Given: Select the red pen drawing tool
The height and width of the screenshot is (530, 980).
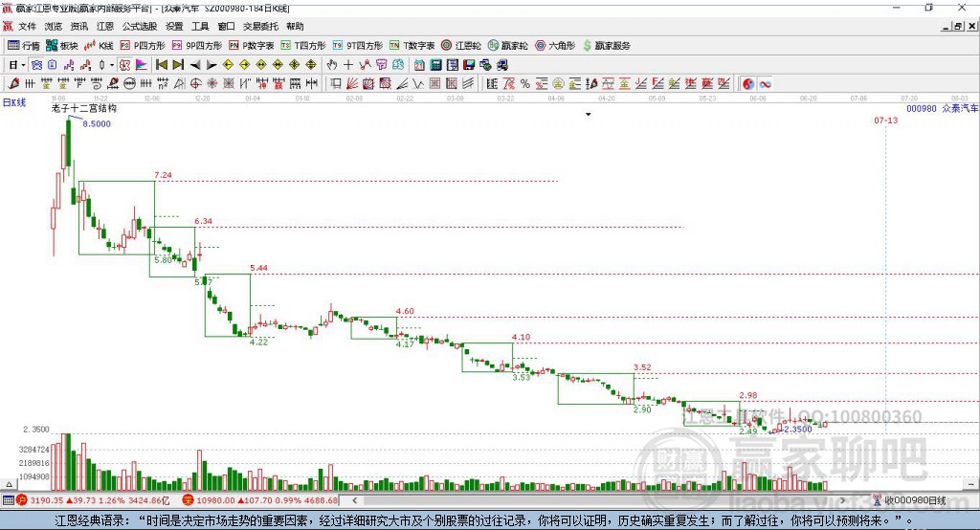Looking at the screenshot, I should tap(13, 84).
